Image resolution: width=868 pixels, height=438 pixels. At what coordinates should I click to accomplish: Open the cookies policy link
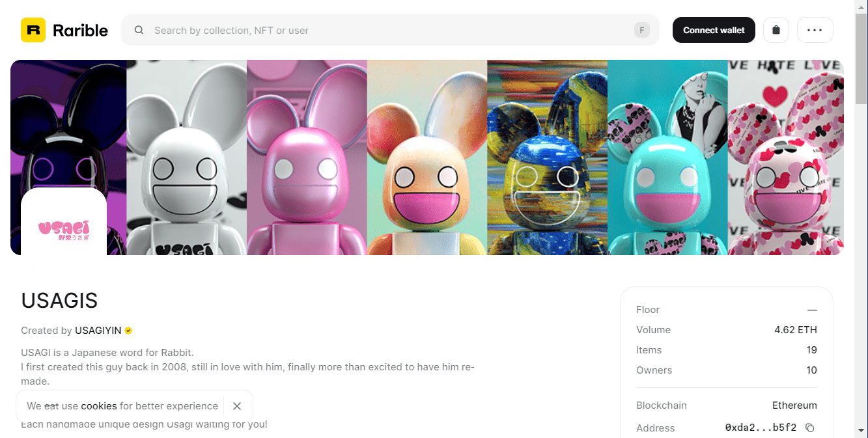pyautogui.click(x=99, y=406)
